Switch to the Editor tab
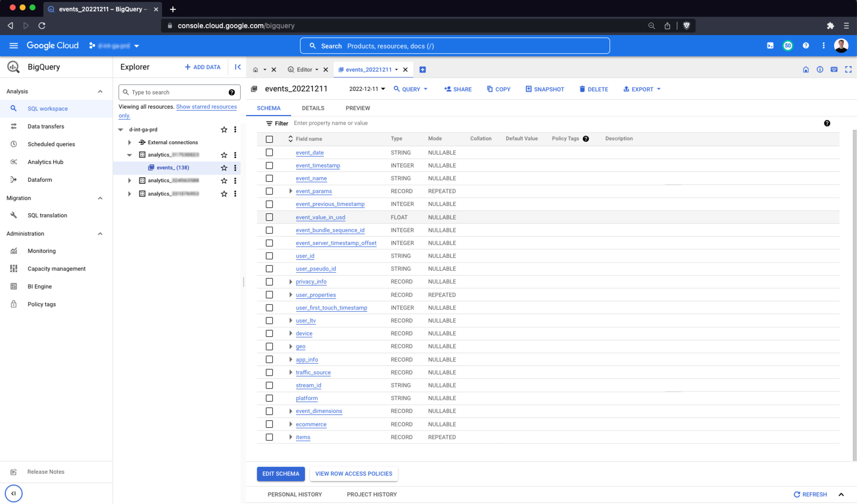Screen dimensions: 857x504 tap(304, 70)
